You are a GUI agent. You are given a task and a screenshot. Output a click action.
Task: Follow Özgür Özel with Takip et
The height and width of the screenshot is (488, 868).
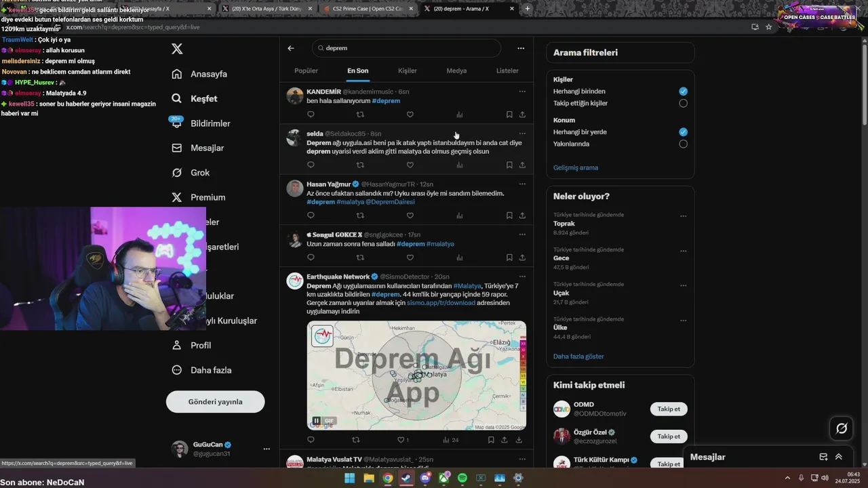[x=669, y=436]
